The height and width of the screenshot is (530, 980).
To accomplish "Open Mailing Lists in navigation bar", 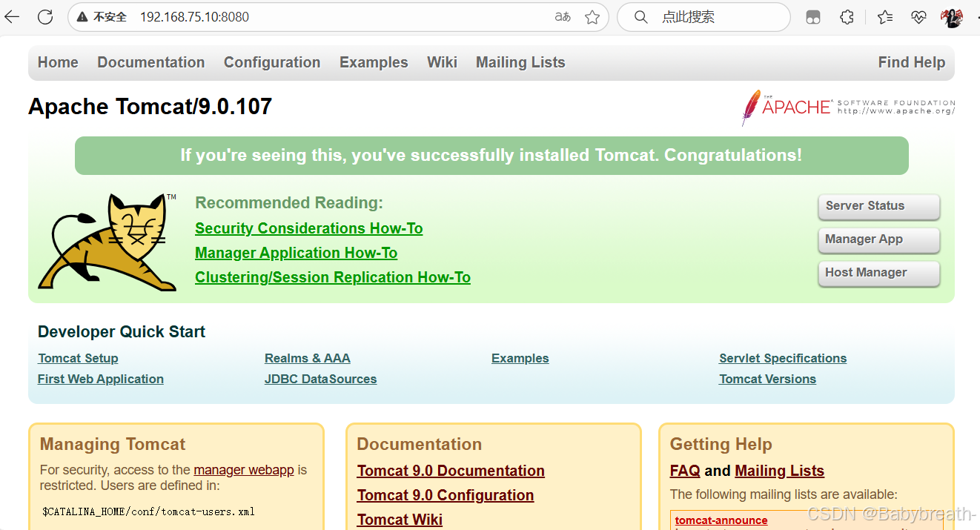I will tap(520, 62).
